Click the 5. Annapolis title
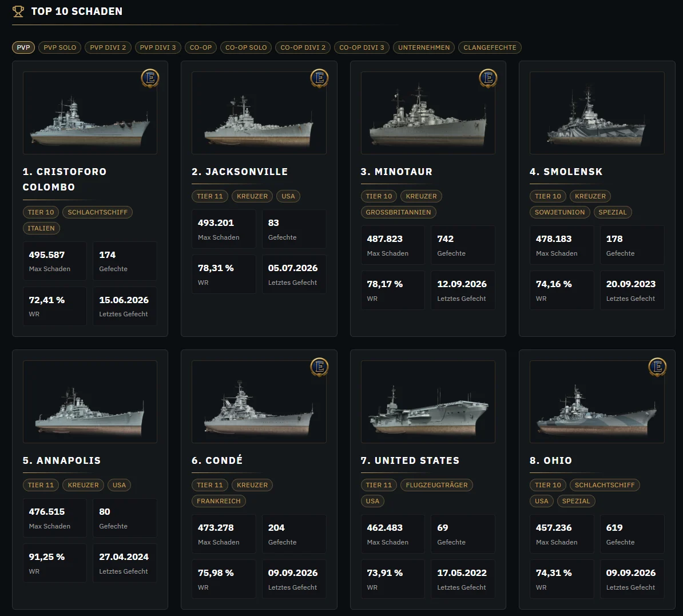Screen dimensions: 683x616 click(61, 460)
